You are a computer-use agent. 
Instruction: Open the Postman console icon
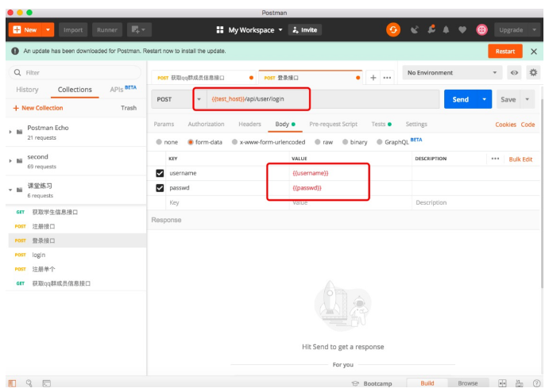pos(47,383)
